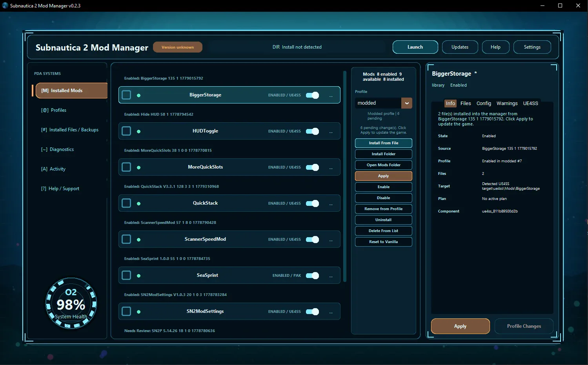Switch to the Info tab

point(450,104)
